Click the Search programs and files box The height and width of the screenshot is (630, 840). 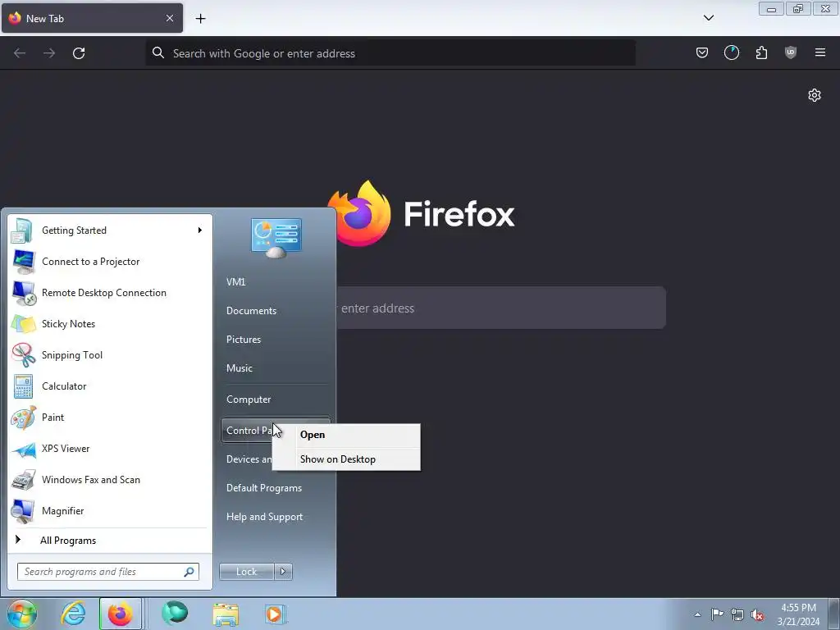[108, 572]
